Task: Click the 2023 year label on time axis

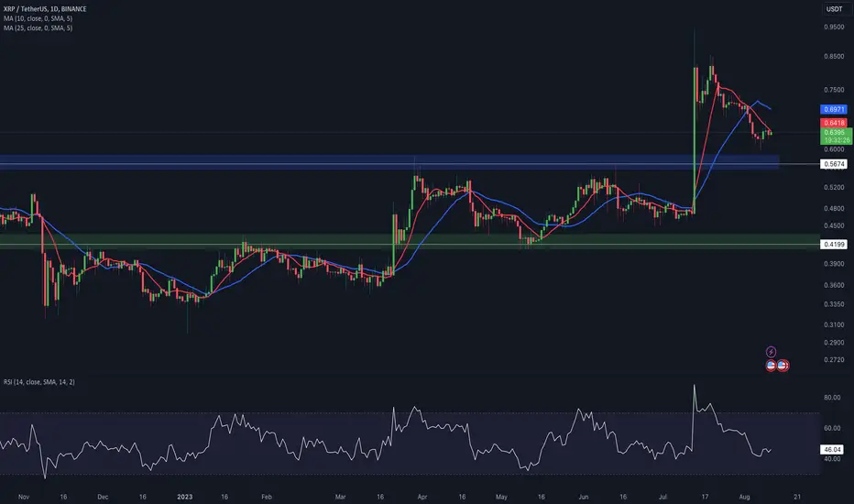Action: pos(184,497)
